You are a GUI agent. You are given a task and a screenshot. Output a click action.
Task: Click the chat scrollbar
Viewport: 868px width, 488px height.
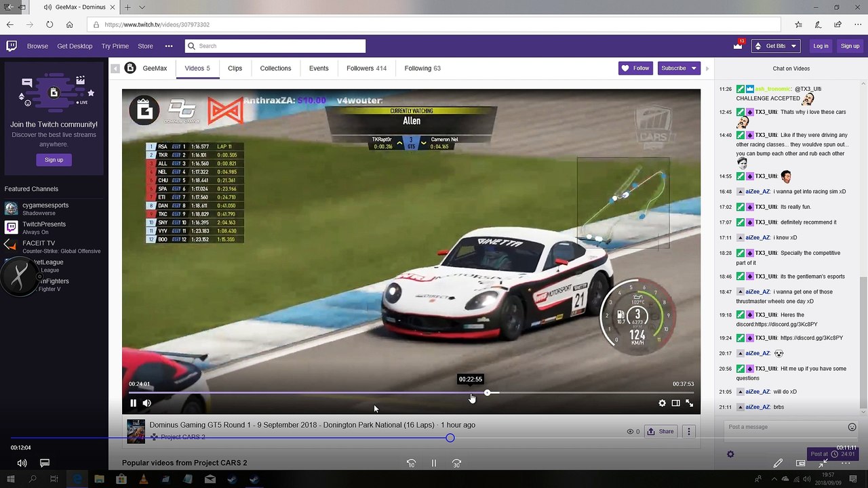pyautogui.click(x=863, y=342)
